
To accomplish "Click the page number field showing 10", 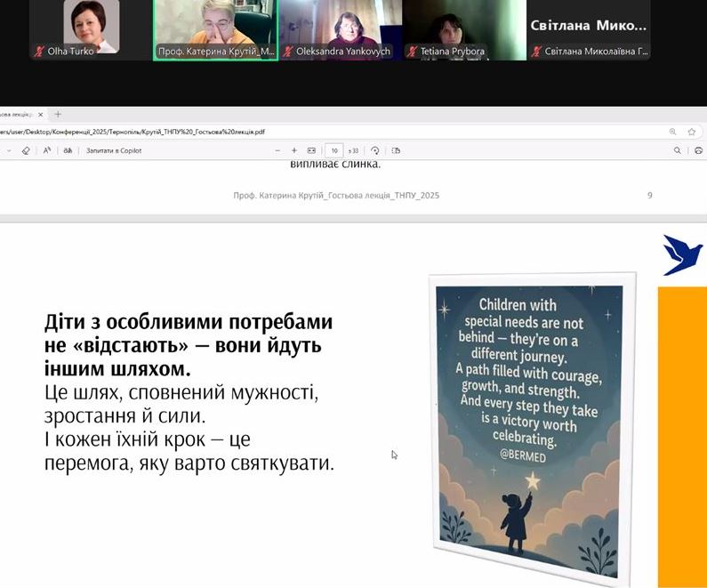I will [x=334, y=150].
